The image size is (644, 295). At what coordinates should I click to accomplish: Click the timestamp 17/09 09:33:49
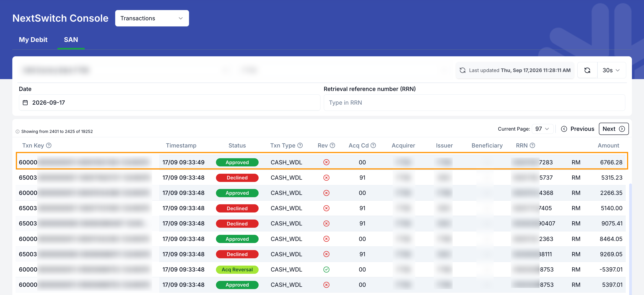click(183, 162)
